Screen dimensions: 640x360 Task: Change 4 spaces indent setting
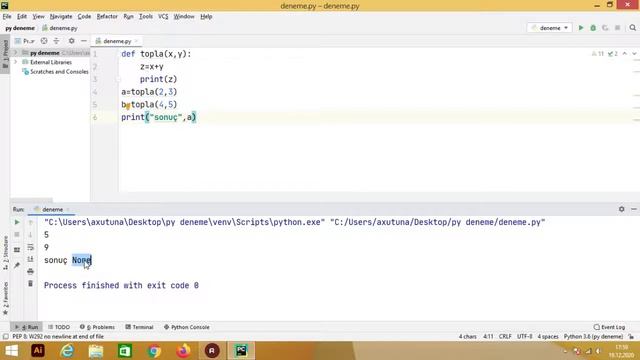coord(548,337)
